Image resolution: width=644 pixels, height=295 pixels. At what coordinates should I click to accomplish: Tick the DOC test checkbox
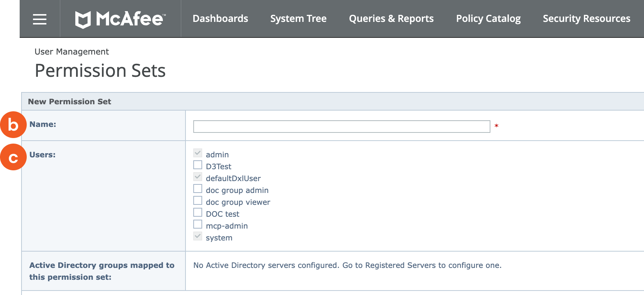(198, 213)
